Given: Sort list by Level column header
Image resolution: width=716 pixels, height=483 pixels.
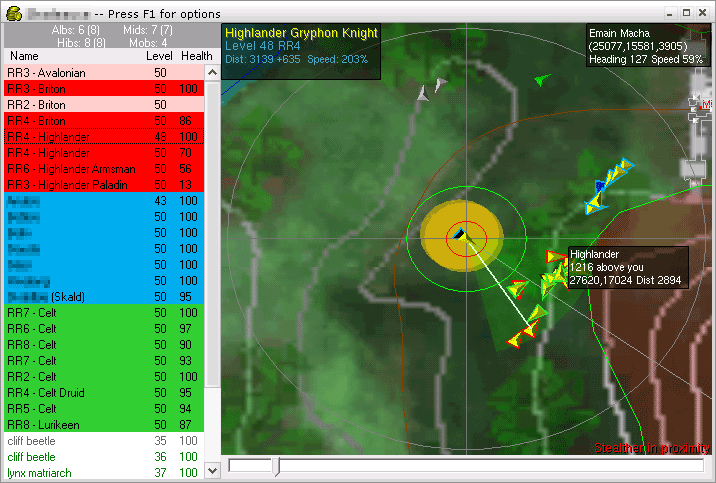Looking at the screenshot, I should (159, 56).
